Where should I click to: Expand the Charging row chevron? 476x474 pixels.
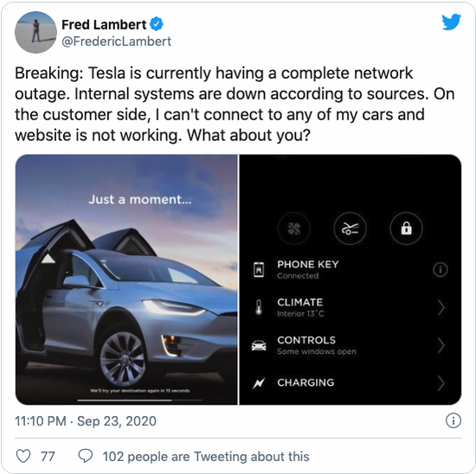click(x=441, y=383)
